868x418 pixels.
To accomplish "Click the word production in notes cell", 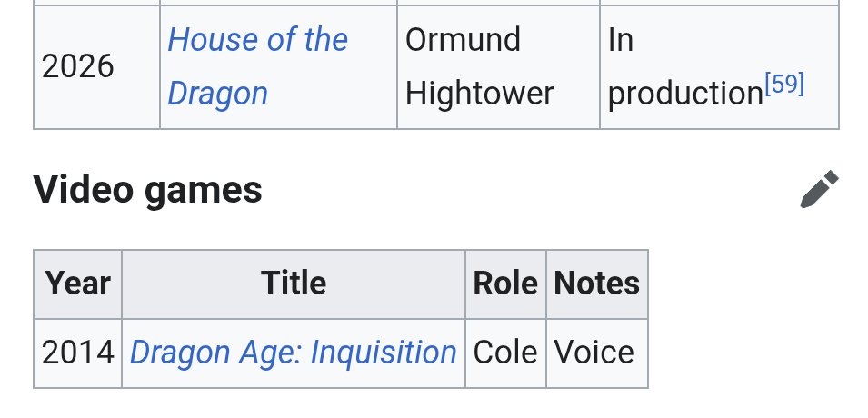I will (x=685, y=95).
